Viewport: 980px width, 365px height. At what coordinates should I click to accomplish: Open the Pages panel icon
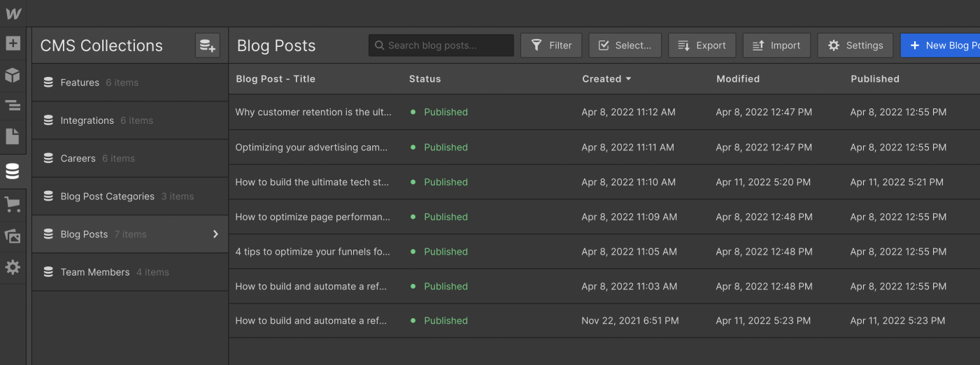click(13, 136)
